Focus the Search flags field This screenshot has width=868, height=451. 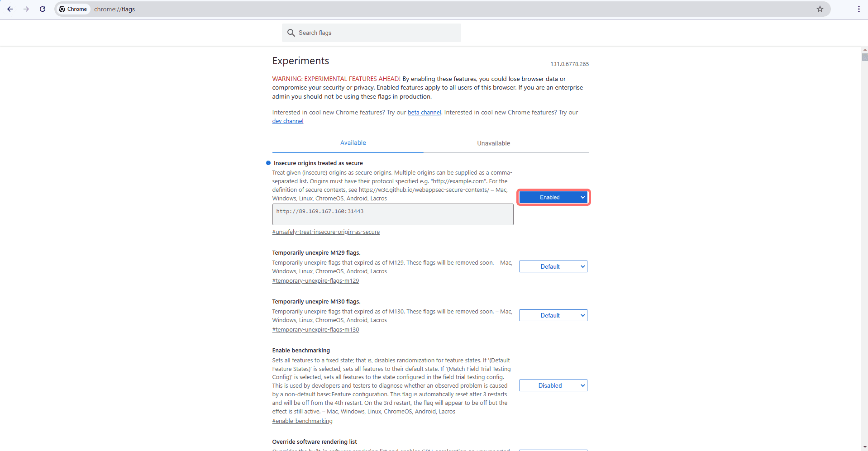point(371,33)
